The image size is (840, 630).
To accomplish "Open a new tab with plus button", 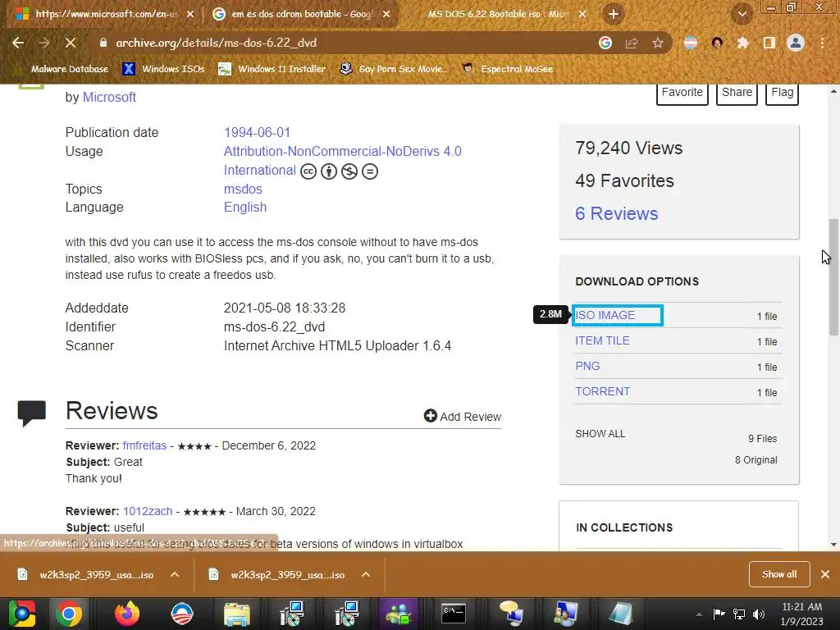I will (614, 14).
